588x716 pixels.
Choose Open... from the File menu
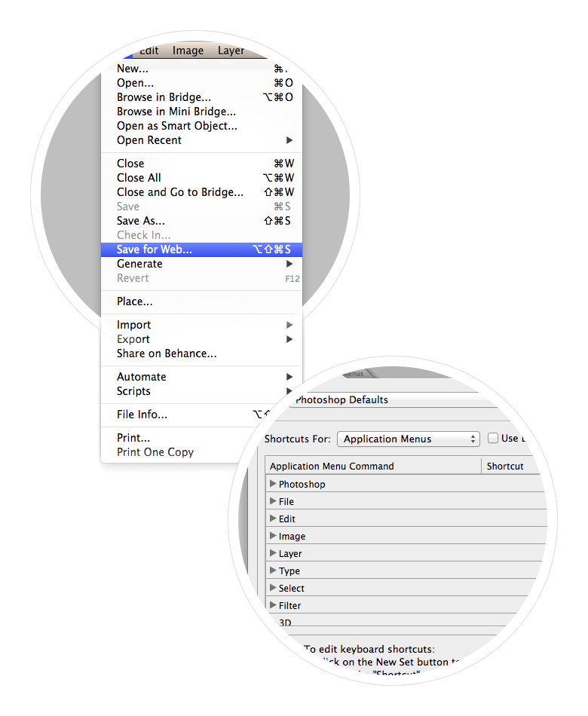[201, 83]
